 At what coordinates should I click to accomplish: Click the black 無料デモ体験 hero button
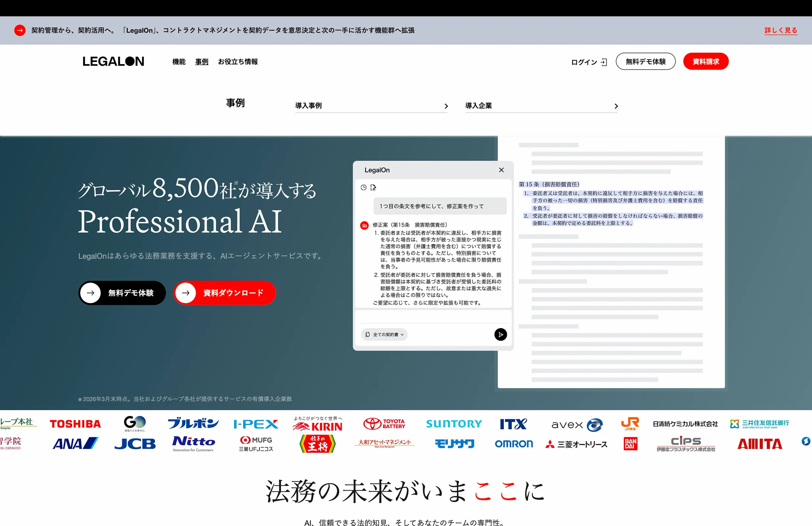tap(122, 293)
